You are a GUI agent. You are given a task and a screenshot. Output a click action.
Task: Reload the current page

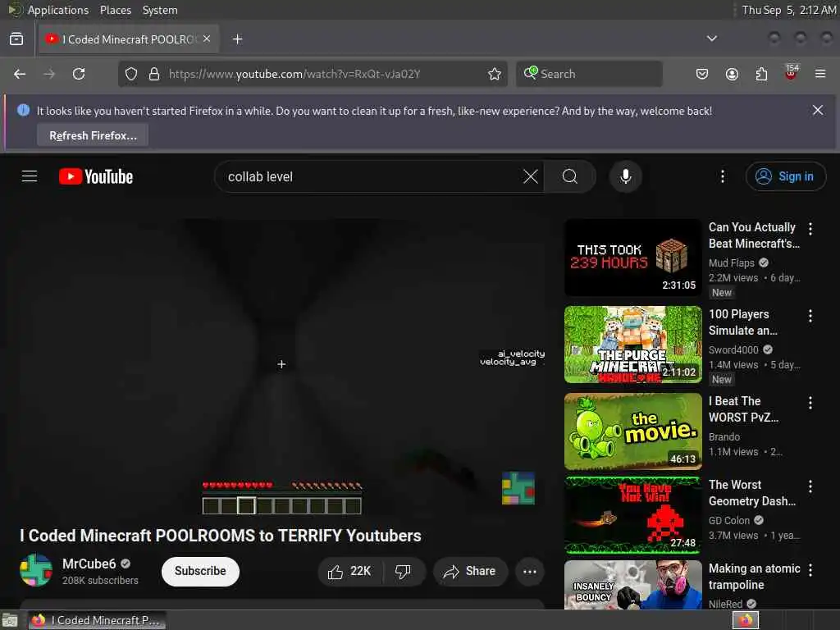tap(79, 74)
